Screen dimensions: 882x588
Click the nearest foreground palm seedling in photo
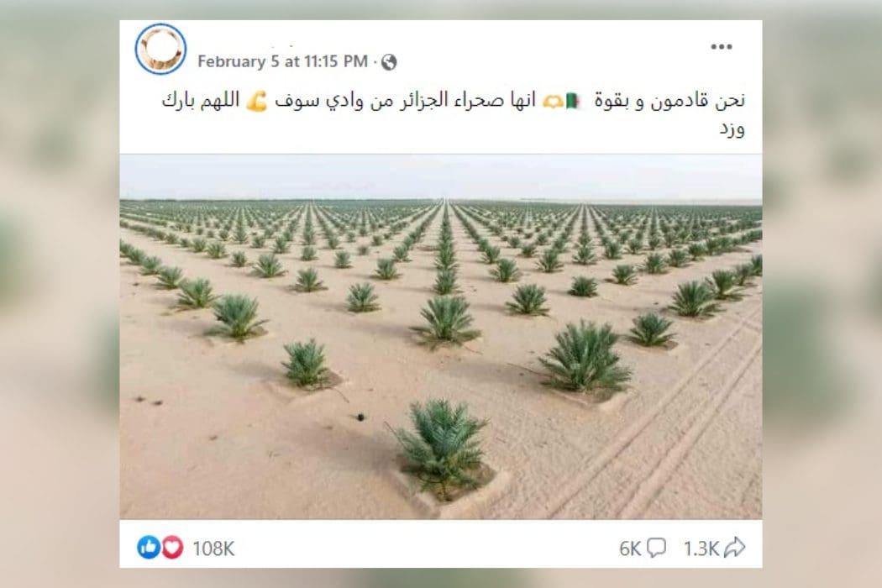click(x=442, y=449)
